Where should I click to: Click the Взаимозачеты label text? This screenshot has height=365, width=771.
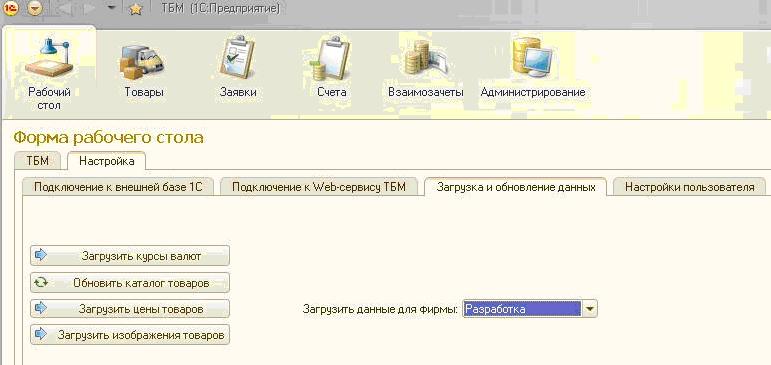click(x=426, y=92)
